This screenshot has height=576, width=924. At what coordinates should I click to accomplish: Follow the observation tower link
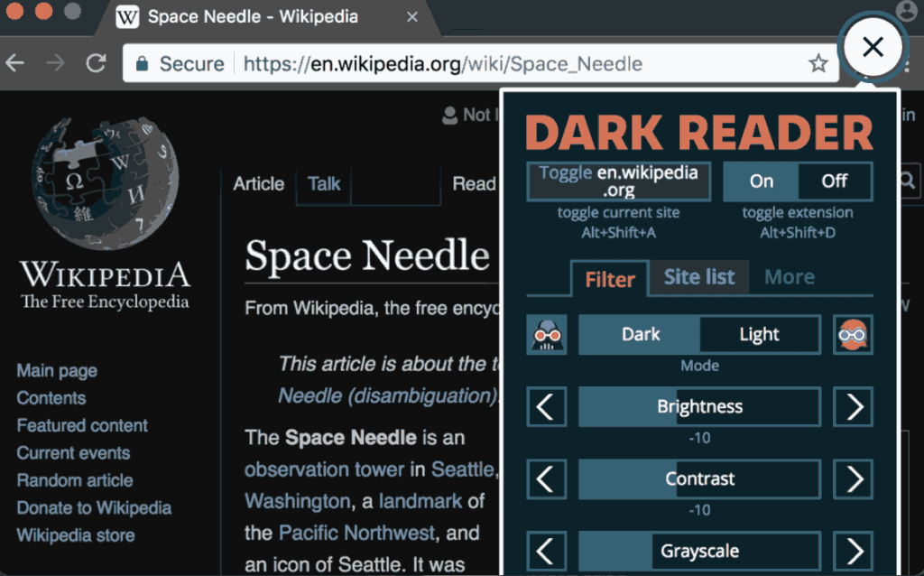(x=325, y=469)
